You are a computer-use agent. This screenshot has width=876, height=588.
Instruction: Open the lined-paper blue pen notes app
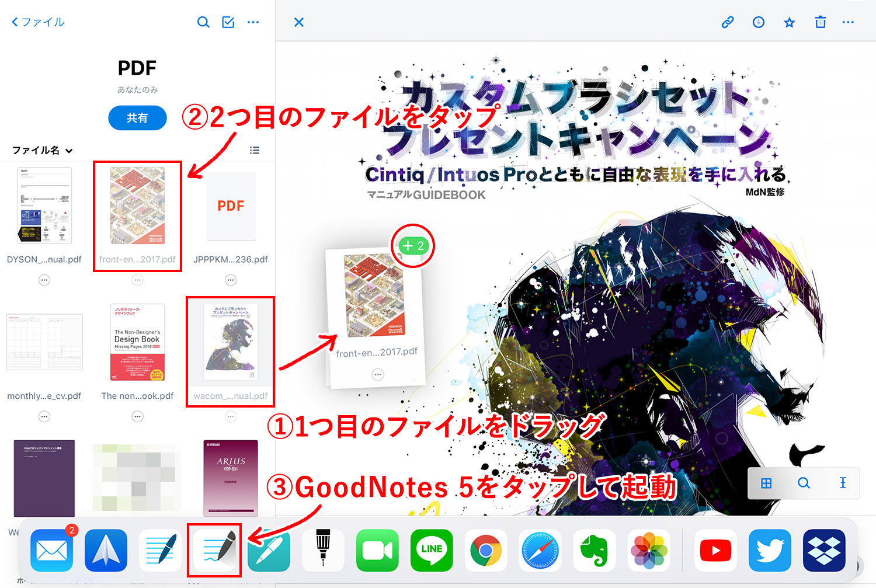[161, 551]
